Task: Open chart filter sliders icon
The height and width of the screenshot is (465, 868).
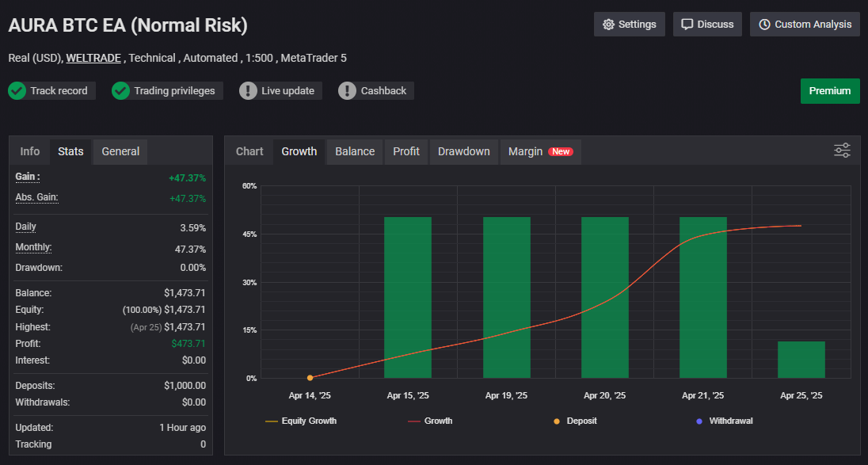Action: click(x=842, y=151)
